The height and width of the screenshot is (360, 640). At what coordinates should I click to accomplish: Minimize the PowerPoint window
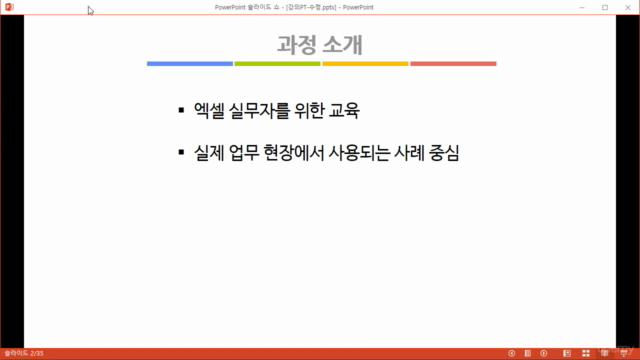(582, 7)
